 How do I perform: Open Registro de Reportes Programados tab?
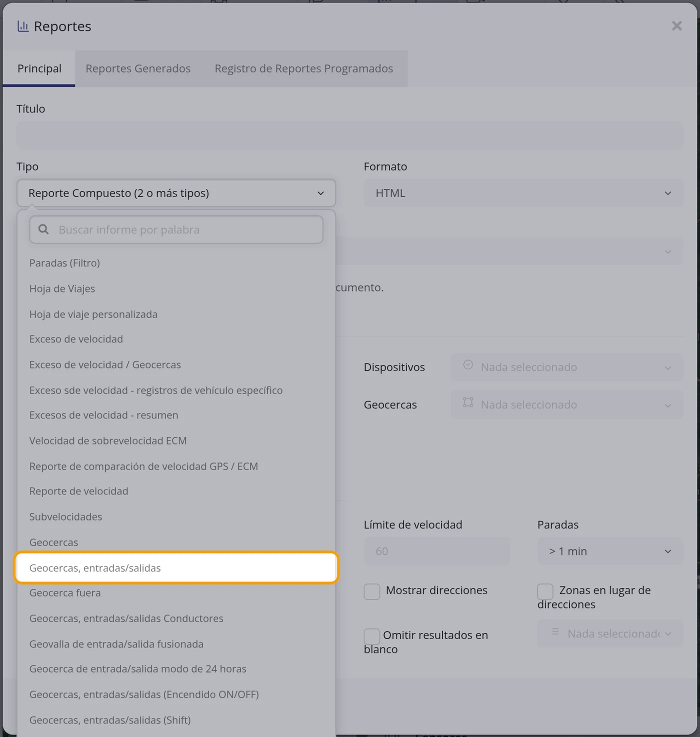tap(304, 68)
